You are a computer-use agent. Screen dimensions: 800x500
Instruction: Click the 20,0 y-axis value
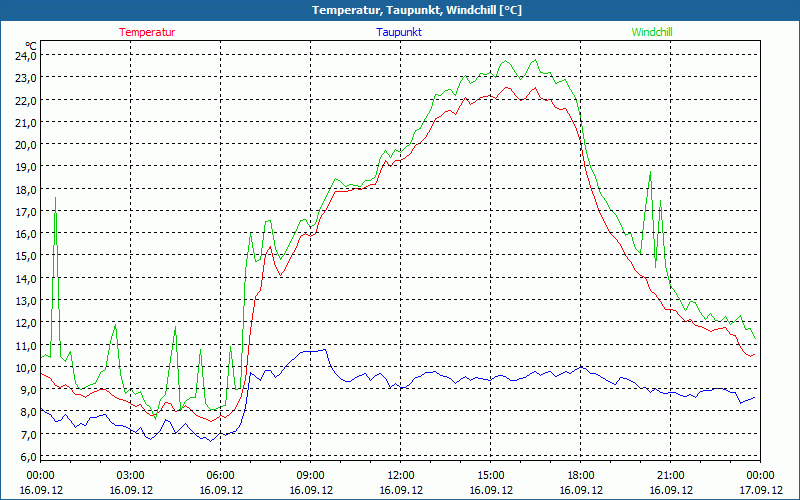click(26, 145)
